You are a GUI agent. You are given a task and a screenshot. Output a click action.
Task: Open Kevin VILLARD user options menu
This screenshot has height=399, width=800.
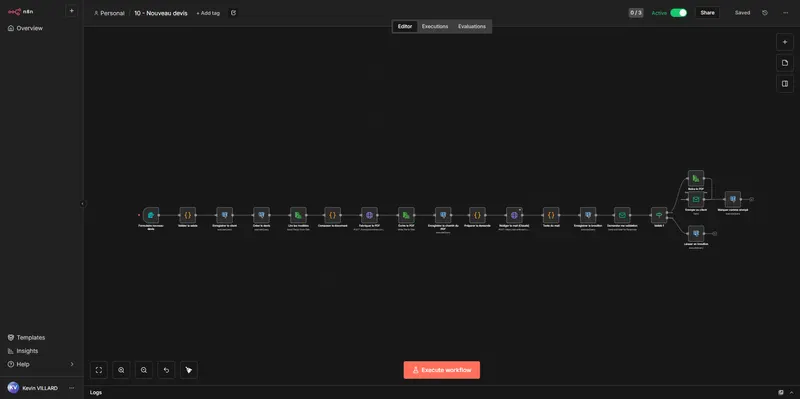point(71,388)
